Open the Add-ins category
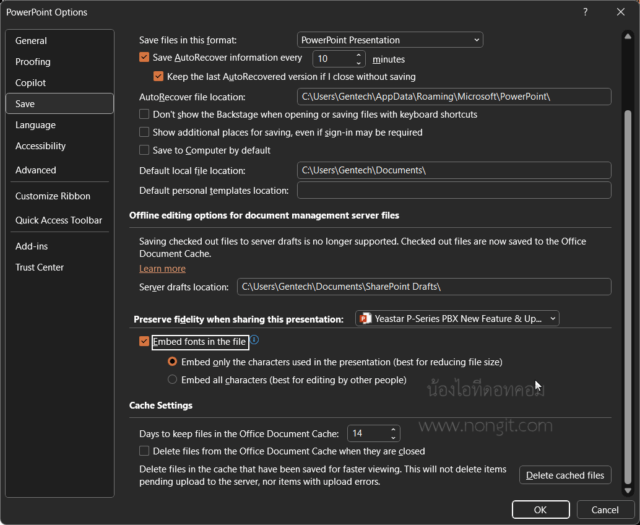 pos(60,246)
